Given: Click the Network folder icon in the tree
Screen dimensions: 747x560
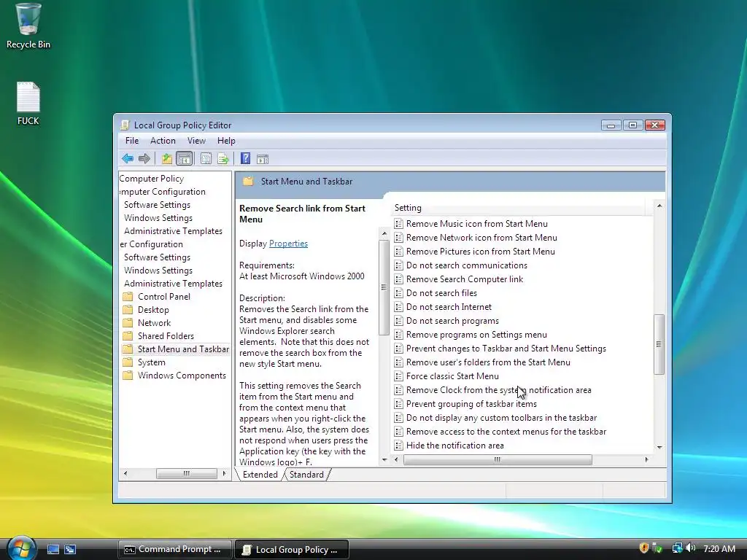Looking at the screenshot, I should pyautogui.click(x=128, y=323).
